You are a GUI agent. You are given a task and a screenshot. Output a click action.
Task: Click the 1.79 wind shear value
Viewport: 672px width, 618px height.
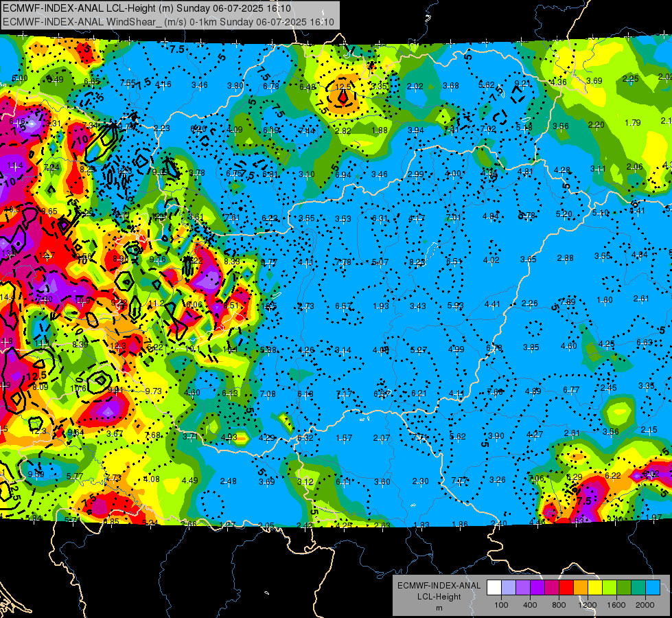633,123
